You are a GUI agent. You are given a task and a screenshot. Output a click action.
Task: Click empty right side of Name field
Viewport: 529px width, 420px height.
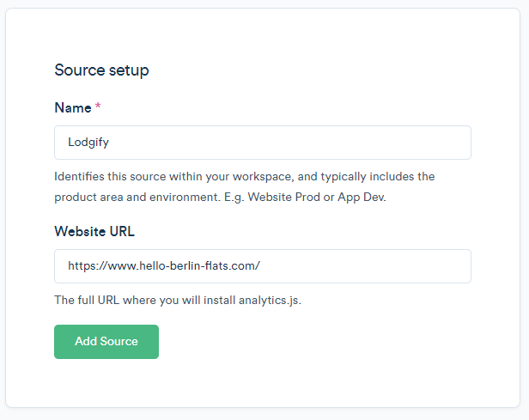tap(386, 143)
